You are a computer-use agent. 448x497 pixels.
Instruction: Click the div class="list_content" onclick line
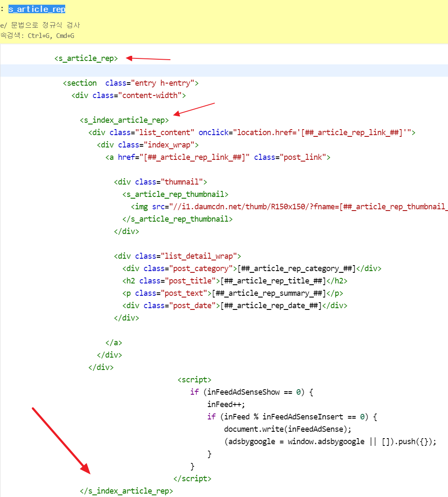point(252,133)
